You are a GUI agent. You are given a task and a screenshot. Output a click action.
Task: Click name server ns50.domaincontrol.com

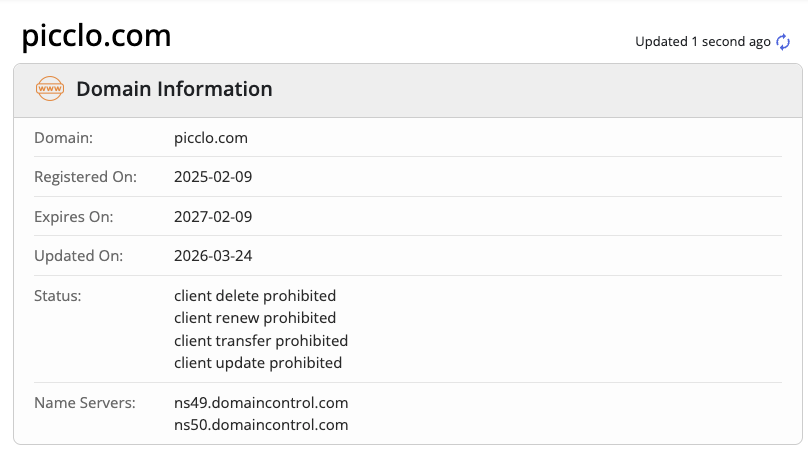[261, 425]
